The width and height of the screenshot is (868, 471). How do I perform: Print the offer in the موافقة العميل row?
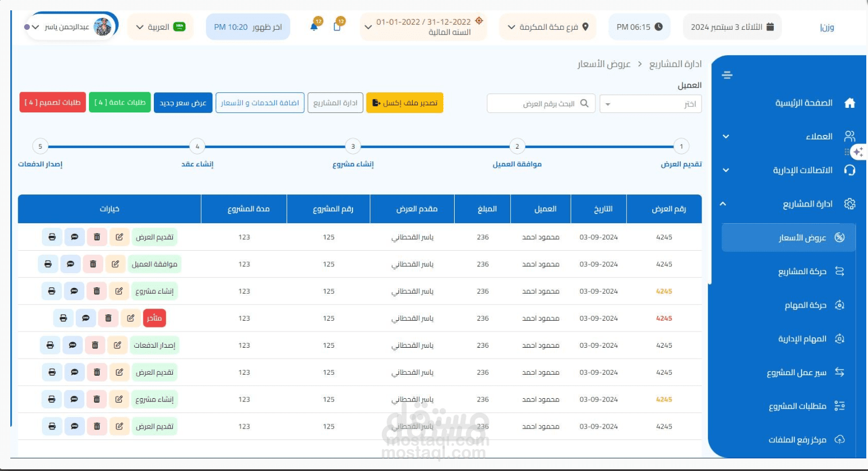coord(48,264)
